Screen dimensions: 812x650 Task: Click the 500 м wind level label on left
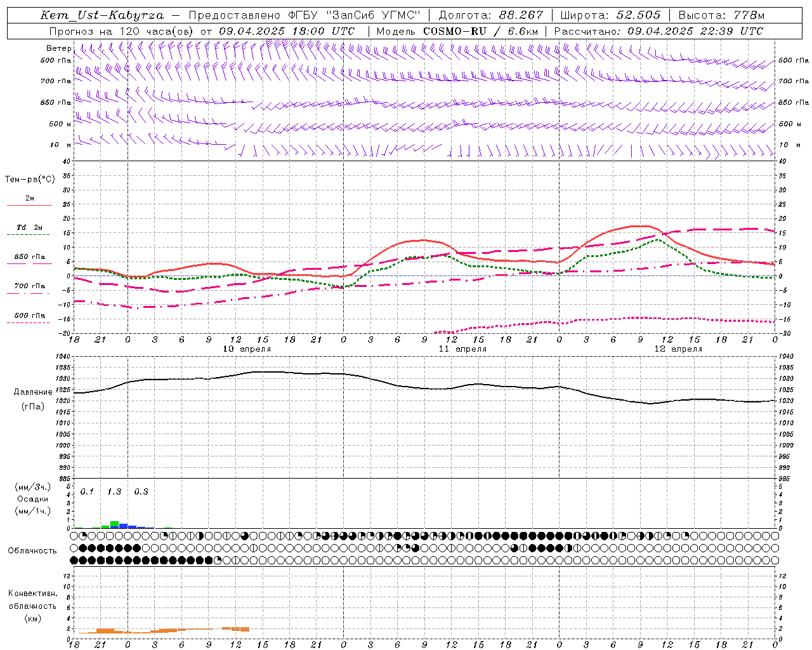pyautogui.click(x=60, y=124)
